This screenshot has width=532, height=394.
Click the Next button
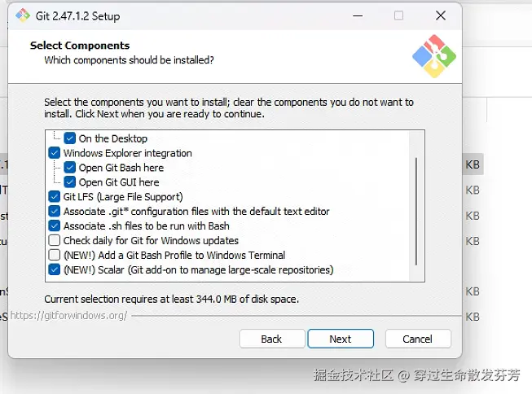coord(340,339)
